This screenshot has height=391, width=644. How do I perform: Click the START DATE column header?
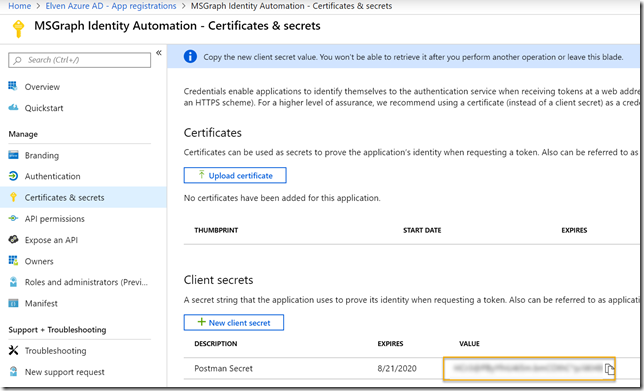pos(422,230)
